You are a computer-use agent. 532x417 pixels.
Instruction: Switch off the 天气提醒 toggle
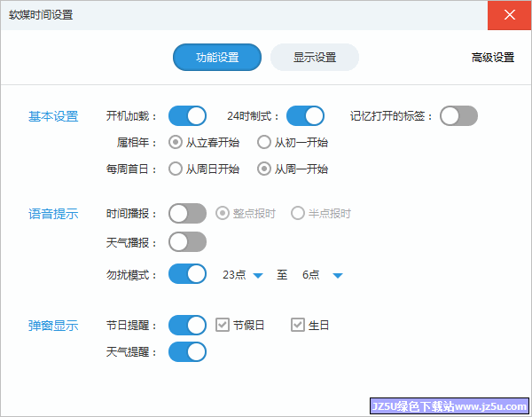187,351
